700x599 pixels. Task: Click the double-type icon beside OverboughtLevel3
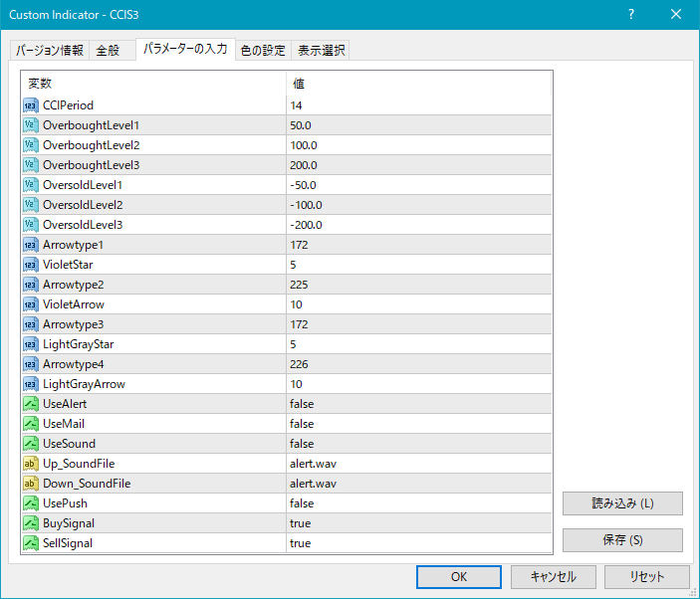[x=30, y=165]
